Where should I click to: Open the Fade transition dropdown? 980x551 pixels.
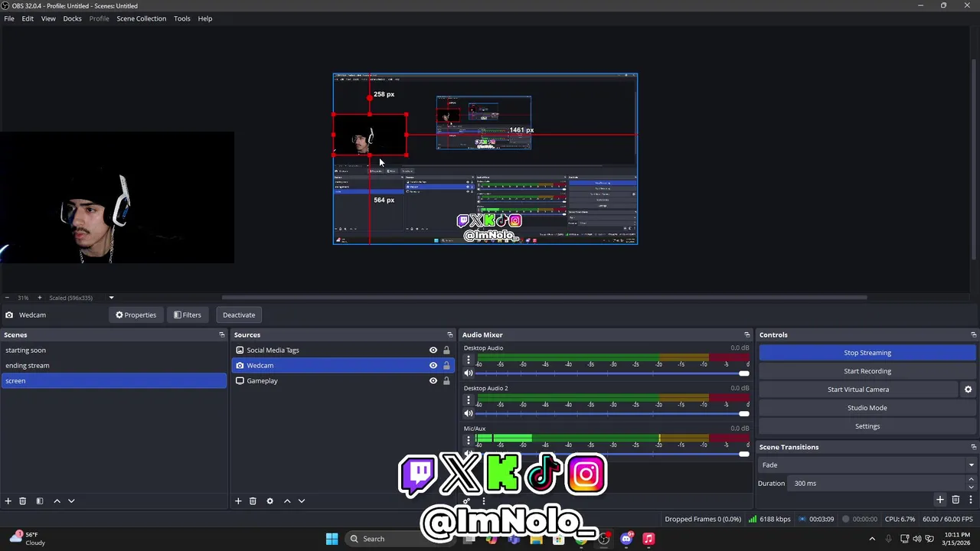(867, 465)
